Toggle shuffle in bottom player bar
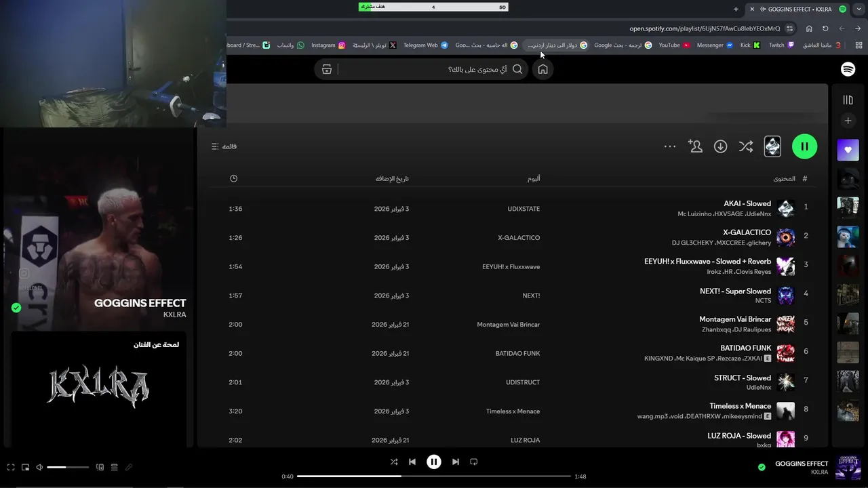Viewport: 868px width, 488px height. (394, 462)
